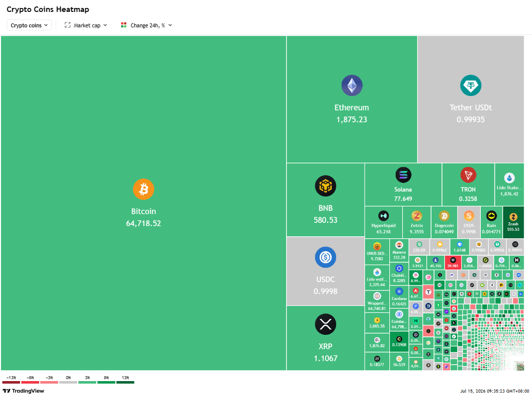
Task: Click the Hyperliquid logo icon
Action: (x=383, y=215)
